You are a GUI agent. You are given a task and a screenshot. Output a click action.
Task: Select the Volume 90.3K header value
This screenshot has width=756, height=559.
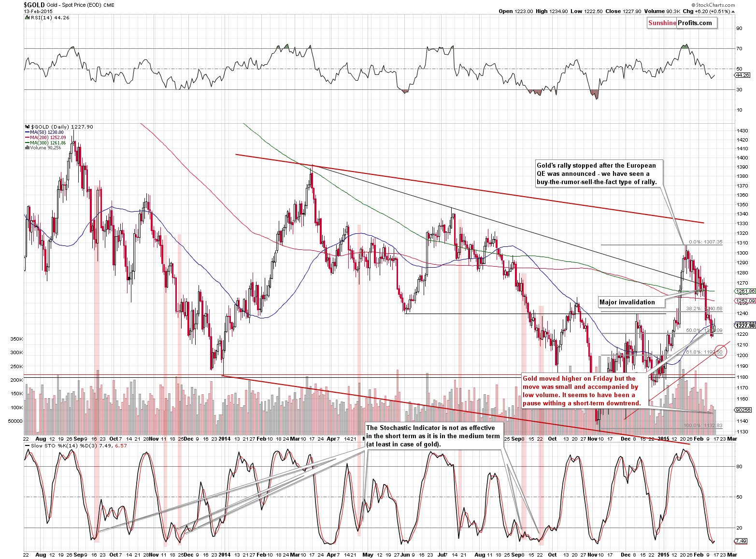(662, 11)
